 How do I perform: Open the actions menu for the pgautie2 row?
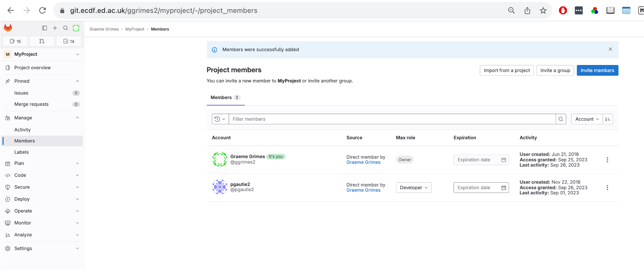tap(607, 188)
